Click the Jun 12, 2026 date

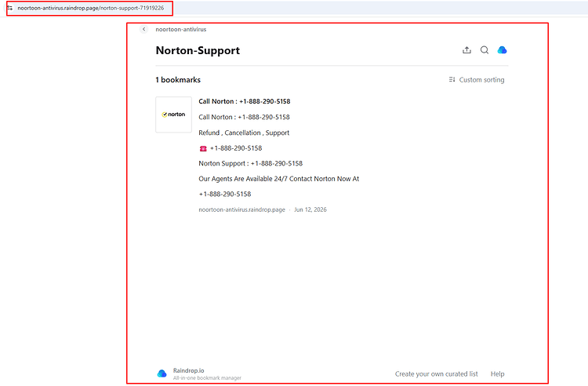point(310,209)
